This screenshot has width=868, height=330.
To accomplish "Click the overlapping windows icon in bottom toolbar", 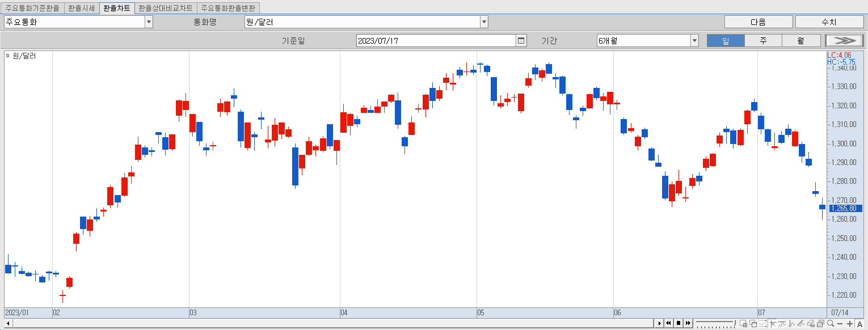I will click(x=753, y=324).
